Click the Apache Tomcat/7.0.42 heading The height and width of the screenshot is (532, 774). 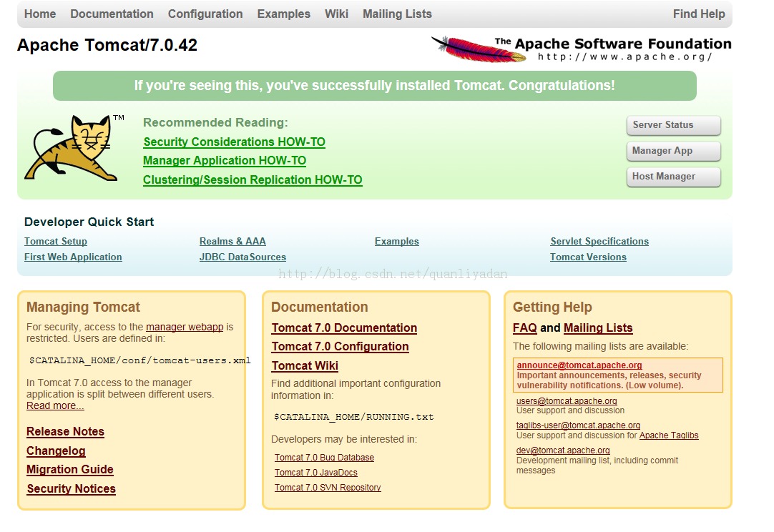107,45
